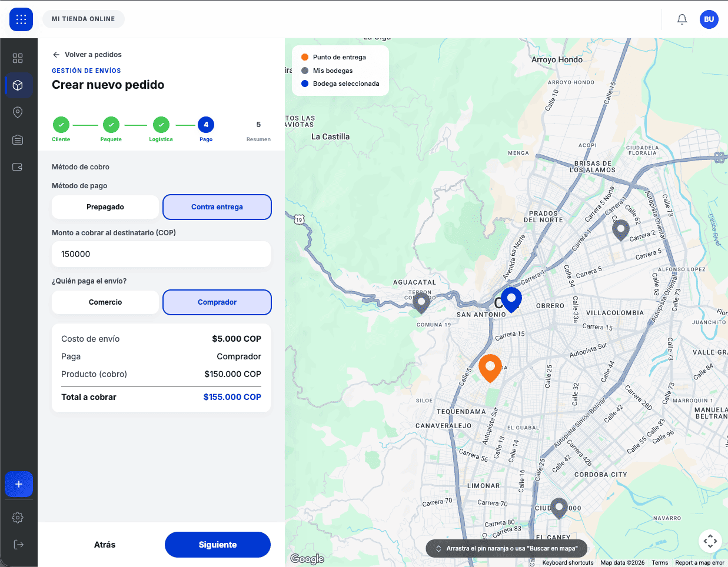The image size is (728, 567).
Task: Select Comercio as who pays shipping
Action: [x=105, y=302]
